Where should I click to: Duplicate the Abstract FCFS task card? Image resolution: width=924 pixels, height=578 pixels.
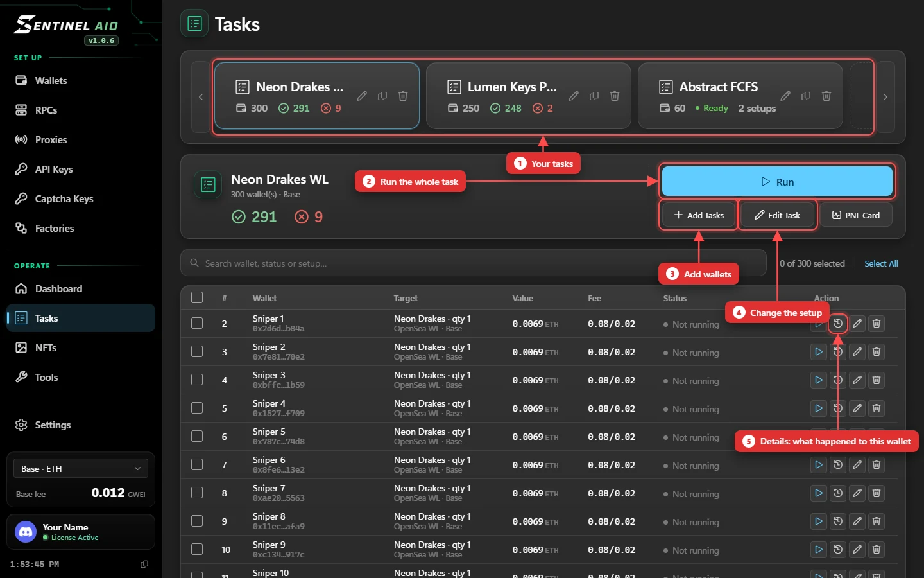click(x=806, y=96)
